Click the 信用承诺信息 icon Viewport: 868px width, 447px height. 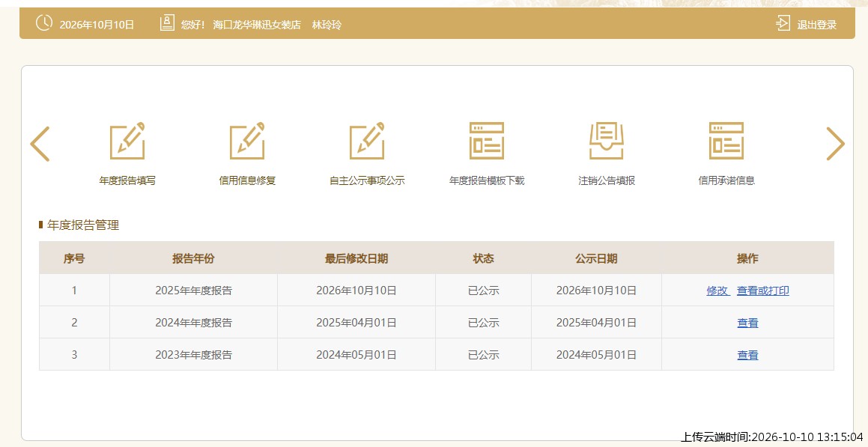coord(726,141)
